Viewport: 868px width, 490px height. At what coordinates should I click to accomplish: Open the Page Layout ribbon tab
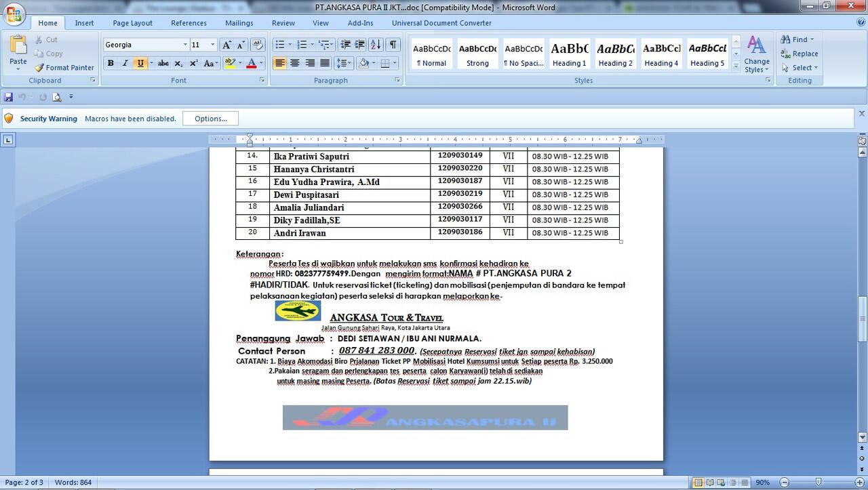[133, 23]
